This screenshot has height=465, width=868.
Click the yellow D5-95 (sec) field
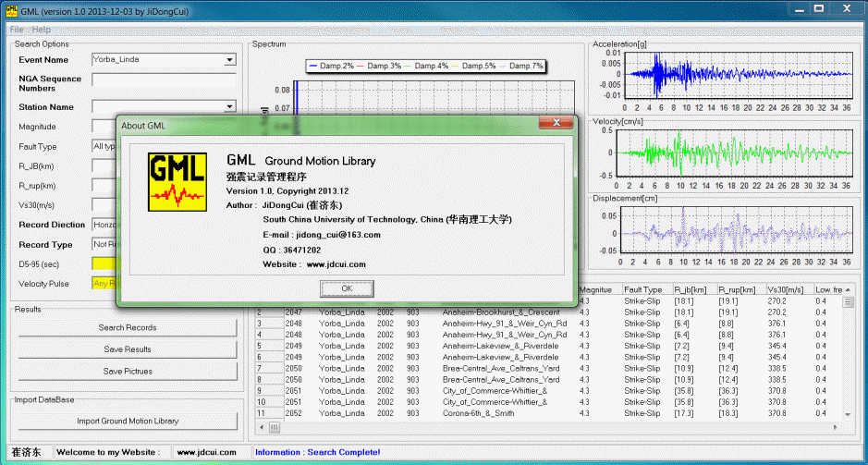(104, 264)
